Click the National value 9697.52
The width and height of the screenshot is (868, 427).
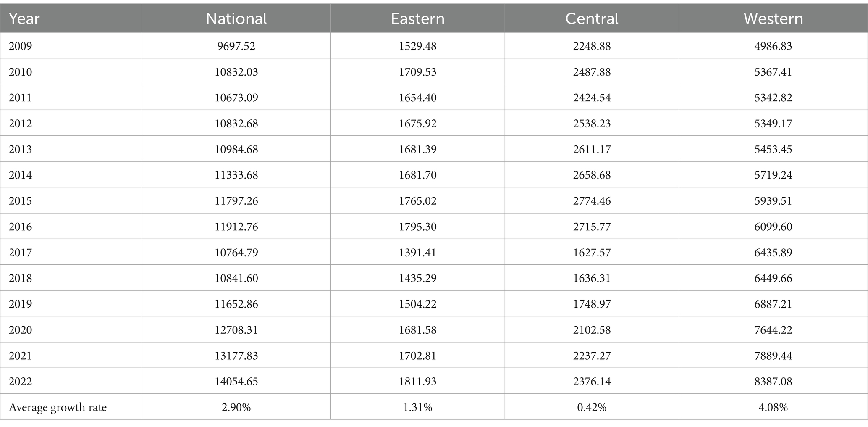click(x=236, y=46)
